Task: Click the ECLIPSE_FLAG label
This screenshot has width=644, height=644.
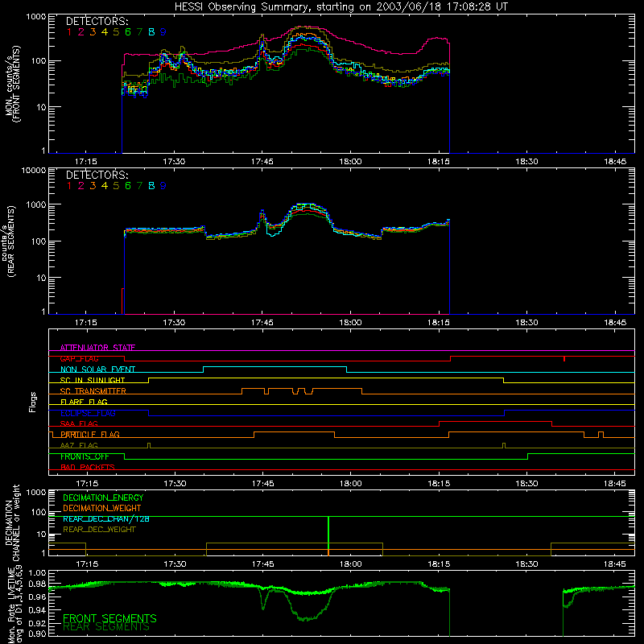Action: [88, 413]
